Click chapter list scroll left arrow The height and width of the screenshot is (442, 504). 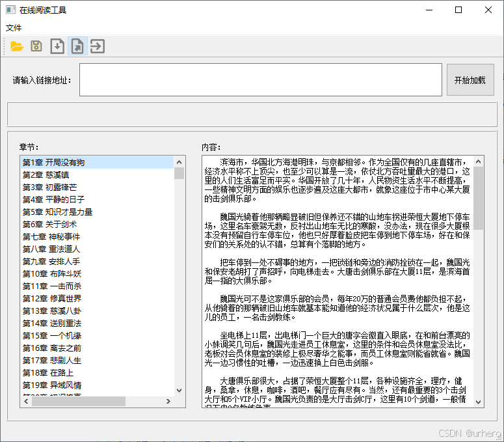[x=26, y=401]
